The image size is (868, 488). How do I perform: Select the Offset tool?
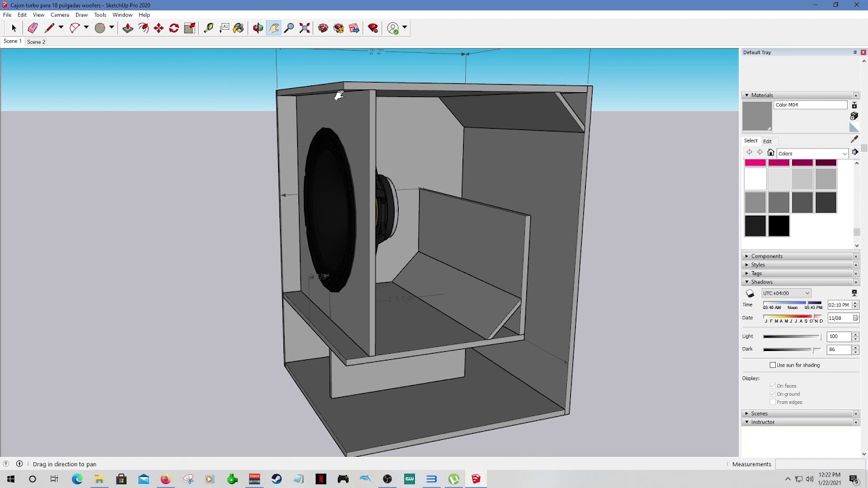[x=143, y=28]
